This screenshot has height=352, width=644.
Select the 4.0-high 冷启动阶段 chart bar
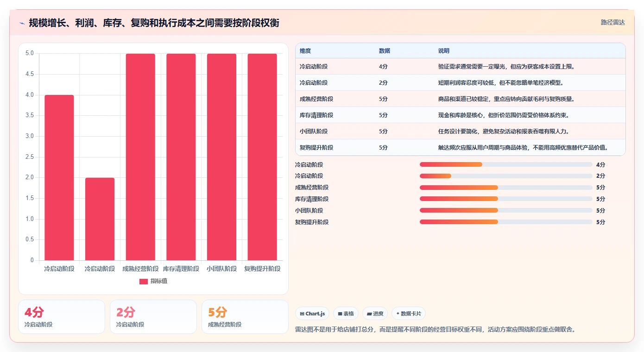59,177
